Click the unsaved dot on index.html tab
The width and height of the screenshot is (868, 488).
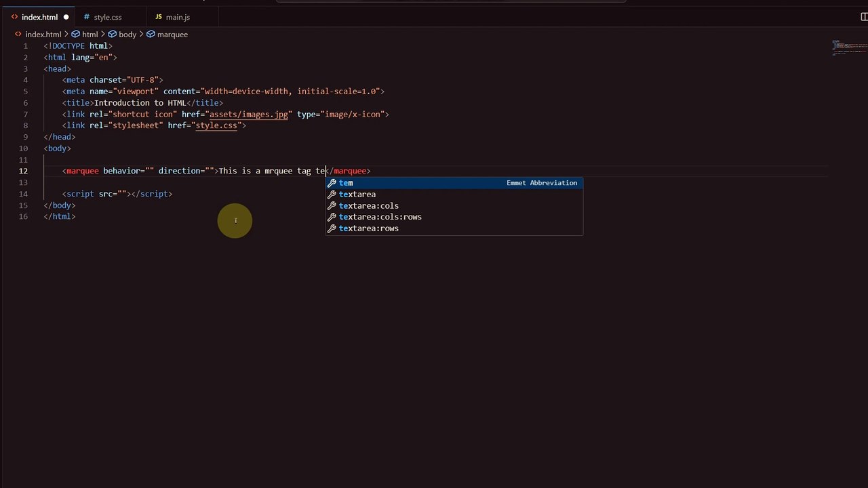[x=66, y=17]
